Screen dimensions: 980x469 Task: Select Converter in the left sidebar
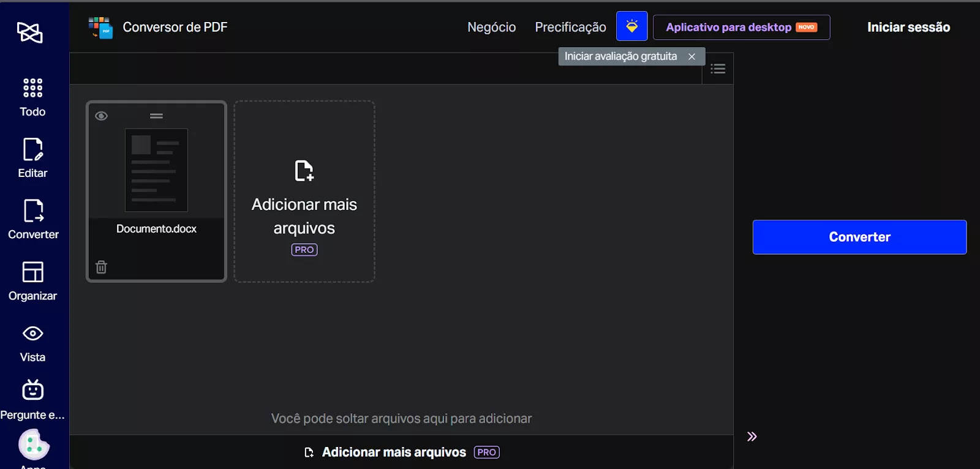click(x=33, y=219)
